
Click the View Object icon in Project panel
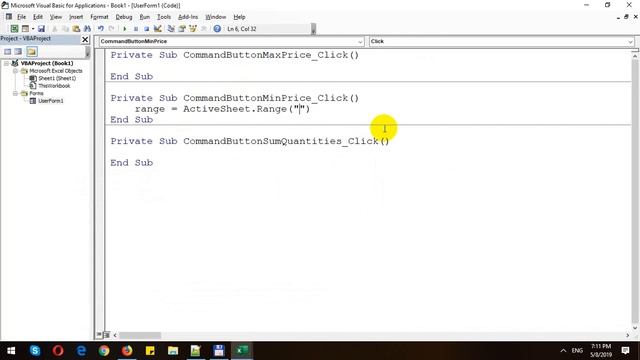point(18,51)
